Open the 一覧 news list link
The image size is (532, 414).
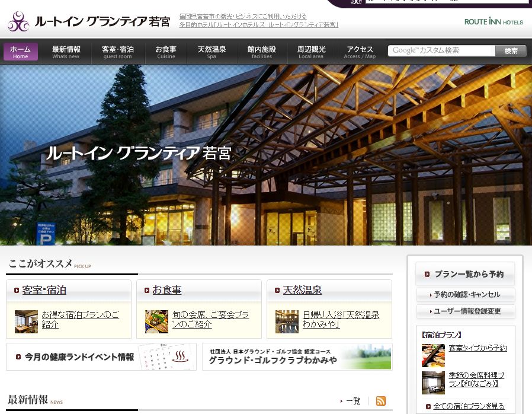[352, 401]
